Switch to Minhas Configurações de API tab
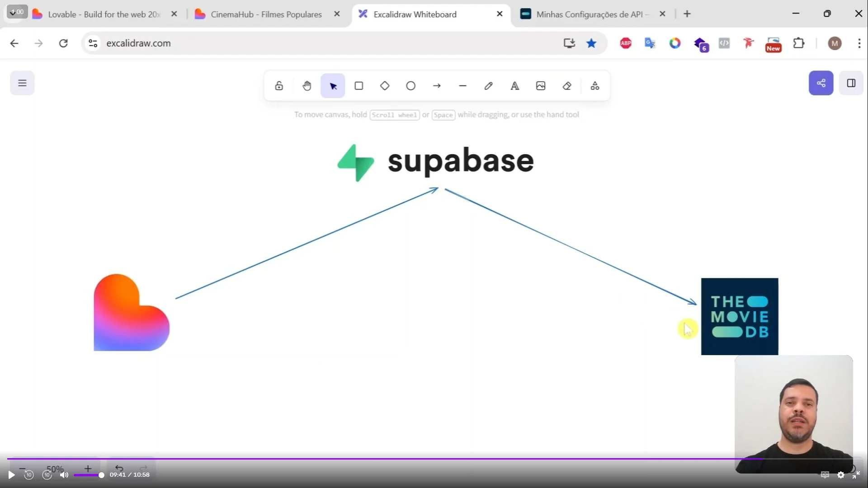The image size is (868, 488). [x=592, y=14]
